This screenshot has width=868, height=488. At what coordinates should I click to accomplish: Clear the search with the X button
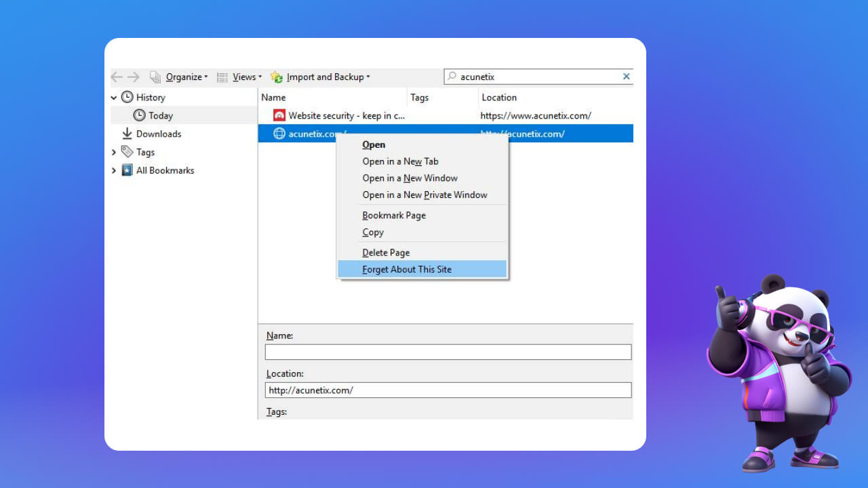pos(626,77)
